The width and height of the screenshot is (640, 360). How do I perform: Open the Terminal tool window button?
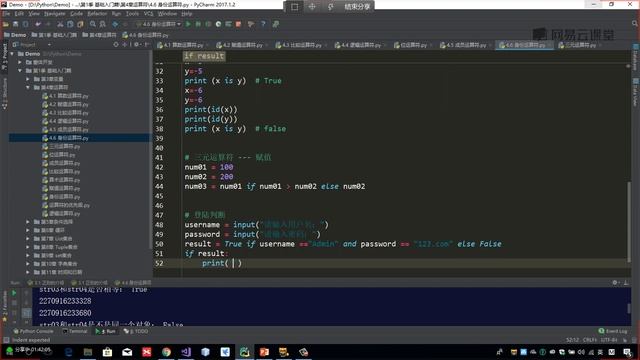pyautogui.click(x=75, y=331)
